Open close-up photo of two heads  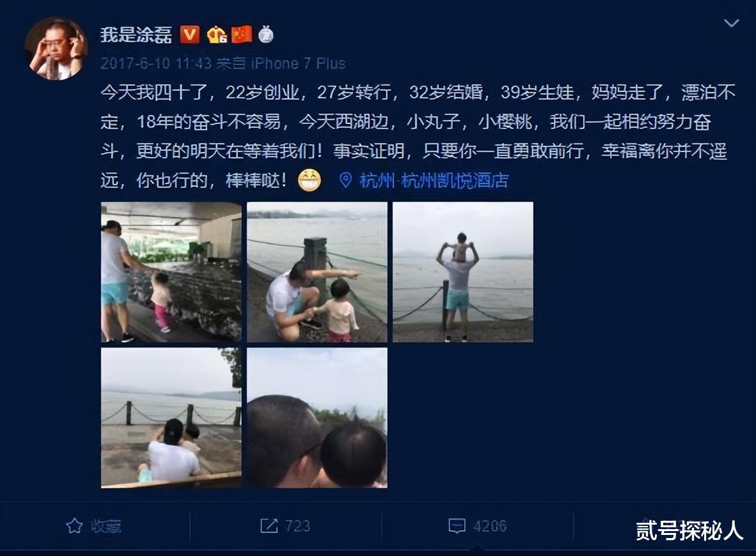click(x=317, y=418)
